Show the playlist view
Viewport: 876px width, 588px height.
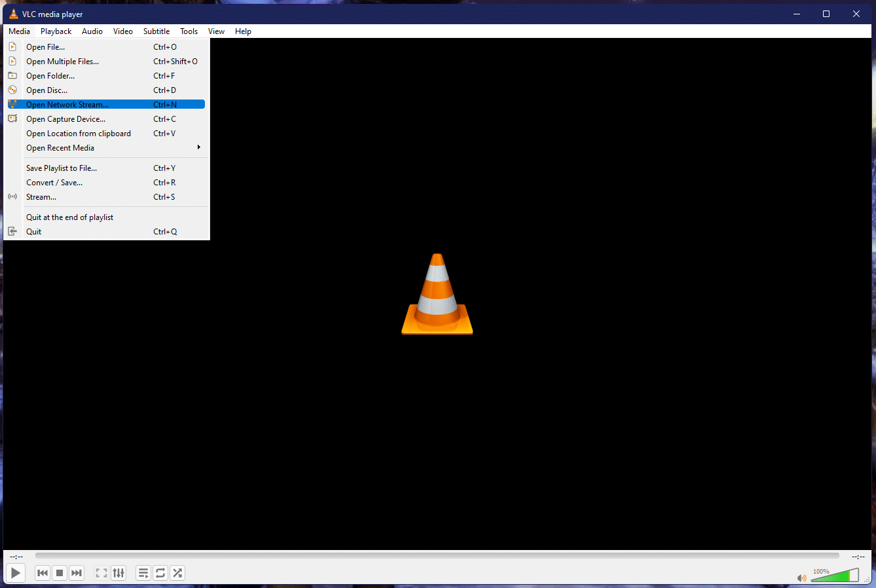point(143,572)
